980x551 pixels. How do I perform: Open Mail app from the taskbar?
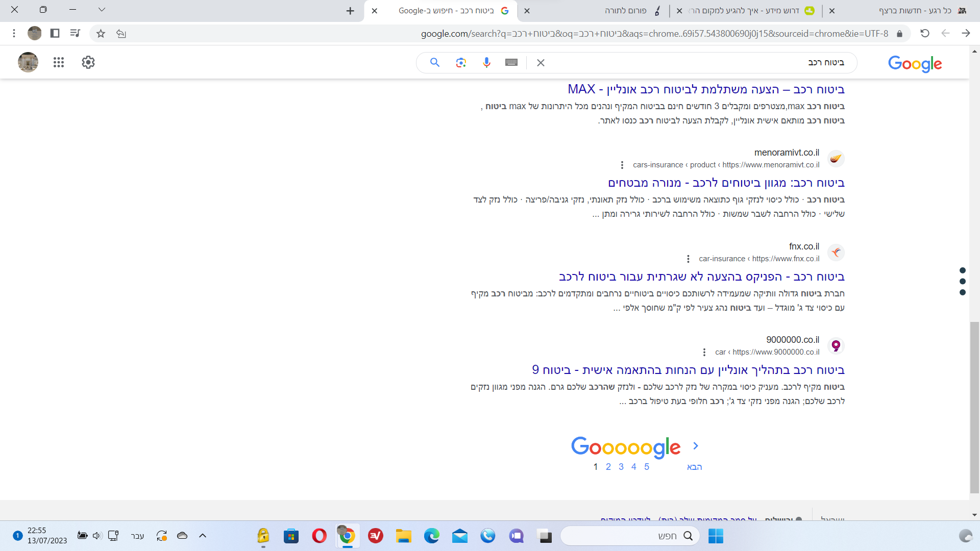[459, 536]
